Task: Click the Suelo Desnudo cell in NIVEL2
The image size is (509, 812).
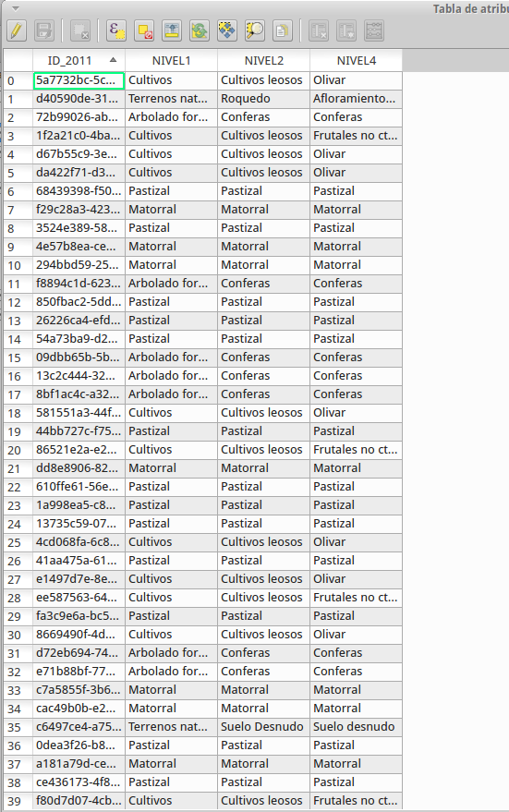Action: [263, 727]
